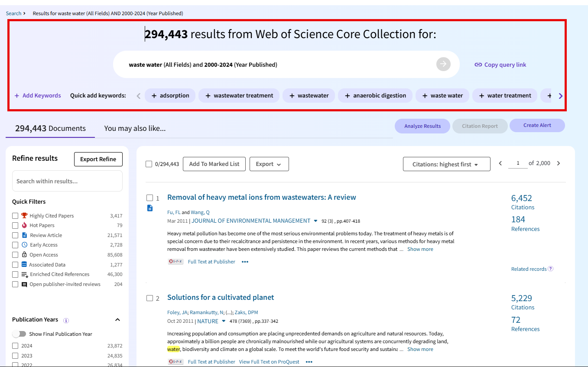Open the Citations: highest first sort dropdown
The image size is (588, 367).
pos(446,164)
